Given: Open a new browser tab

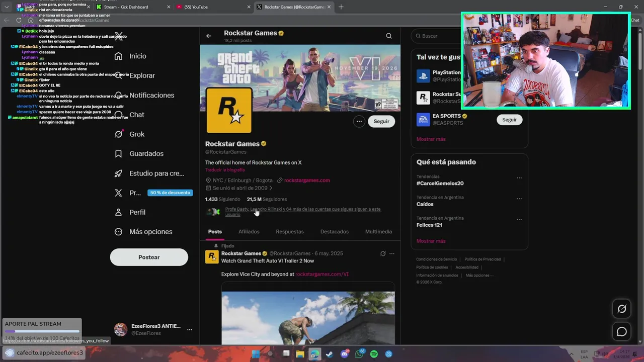Looking at the screenshot, I should pyautogui.click(x=341, y=7).
